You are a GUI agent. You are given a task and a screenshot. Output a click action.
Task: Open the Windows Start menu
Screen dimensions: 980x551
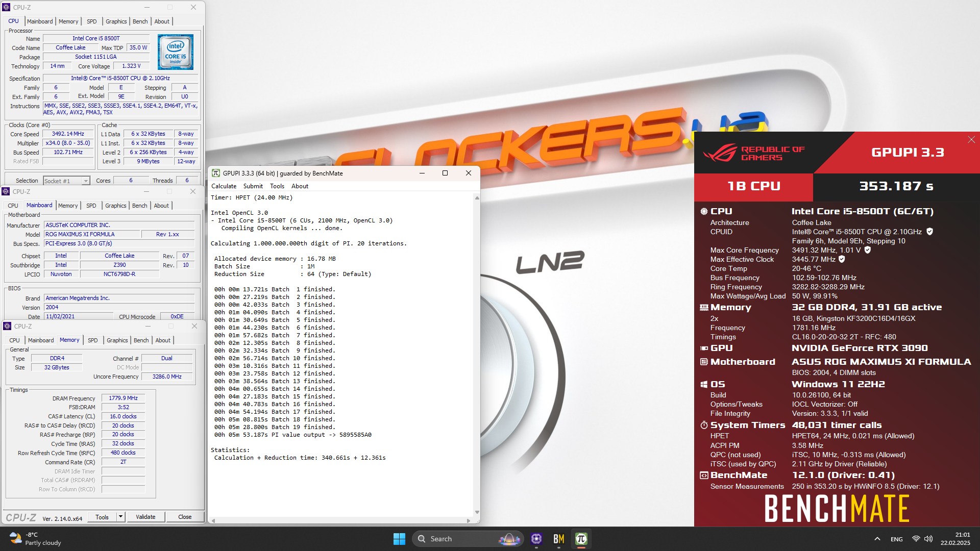[x=399, y=539]
